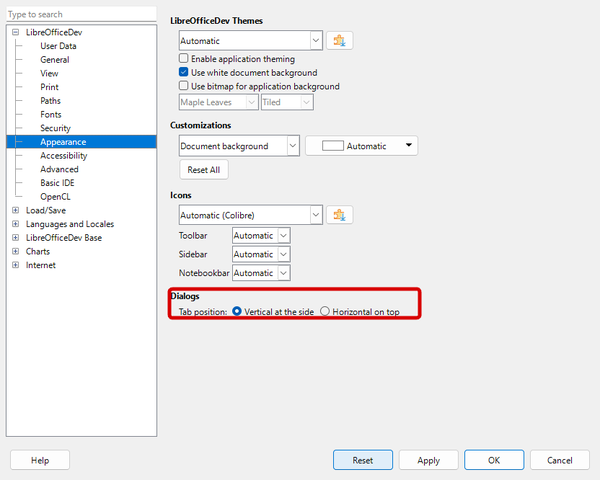Select Accessibility in the options tree
The width and height of the screenshot is (600, 480).
pos(63,156)
